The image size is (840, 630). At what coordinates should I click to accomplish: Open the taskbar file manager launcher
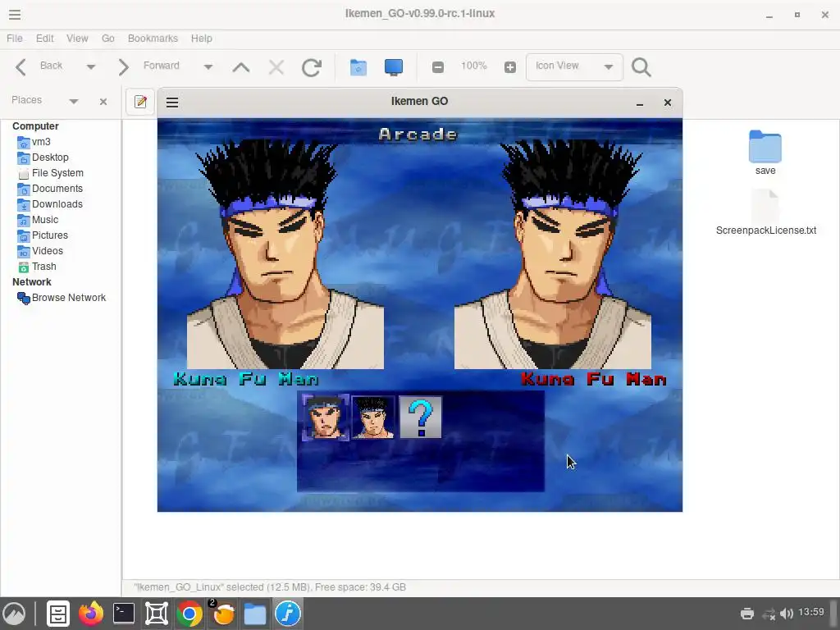[x=58, y=614]
